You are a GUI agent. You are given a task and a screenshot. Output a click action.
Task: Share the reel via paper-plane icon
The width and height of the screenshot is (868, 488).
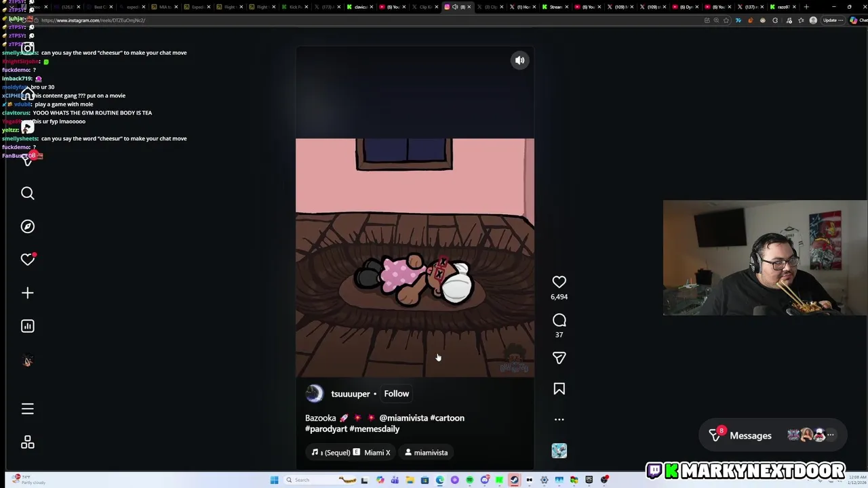(x=559, y=358)
